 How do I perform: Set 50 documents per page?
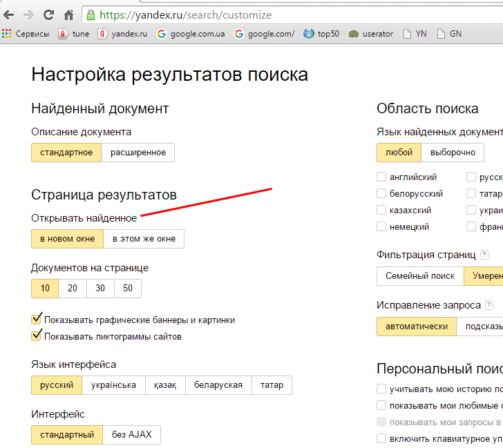tap(128, 289)
